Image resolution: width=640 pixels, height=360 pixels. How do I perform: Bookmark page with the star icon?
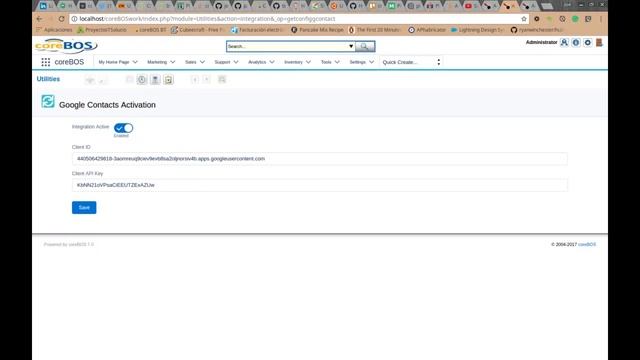524,19
